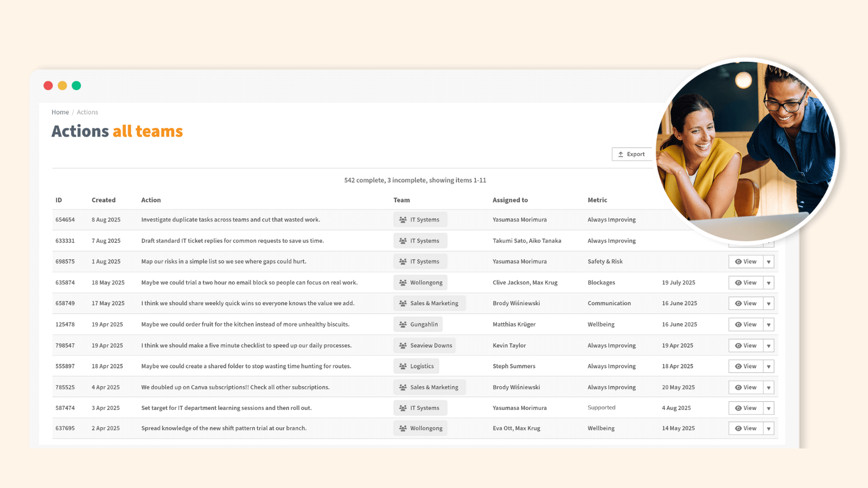Select the action ID 633331
This screenshot has height=488, width=868.
coord(65,241)
